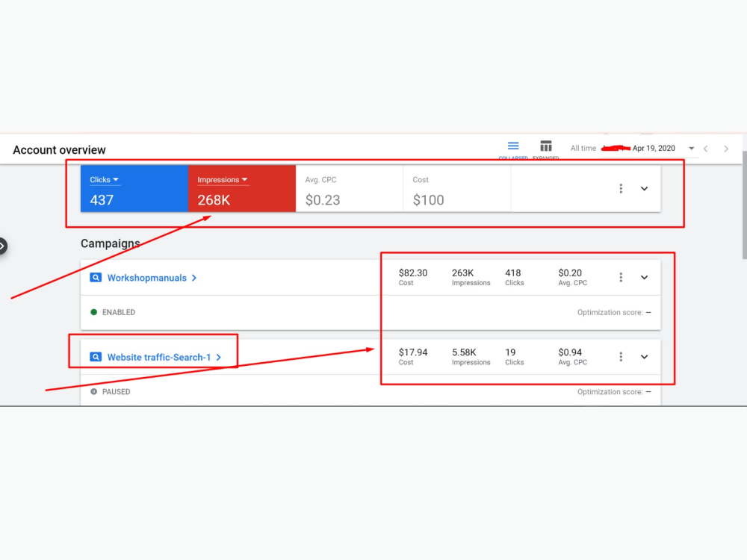This screenshot has width=747, height=560.
Task: Click the 263K Impressions value
Action: 462,273
